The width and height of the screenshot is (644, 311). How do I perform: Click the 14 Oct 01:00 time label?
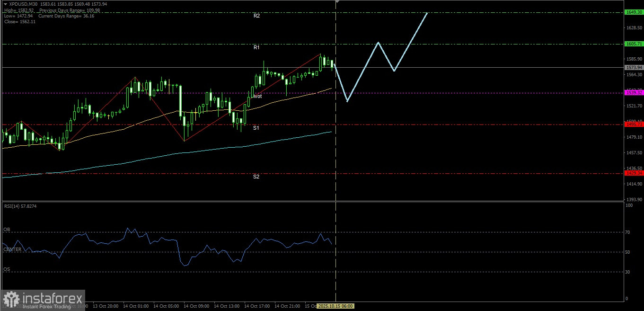pos(136,306)
